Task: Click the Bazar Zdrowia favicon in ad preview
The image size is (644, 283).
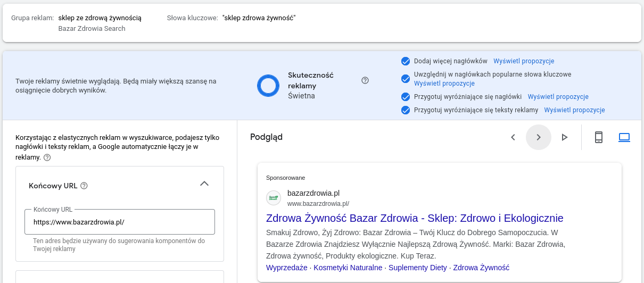Action: [x=274, y=198]
